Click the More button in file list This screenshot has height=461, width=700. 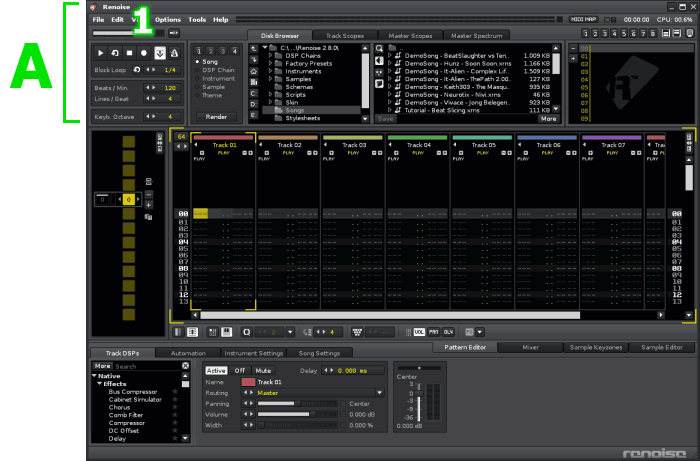(x=549, y=119)
